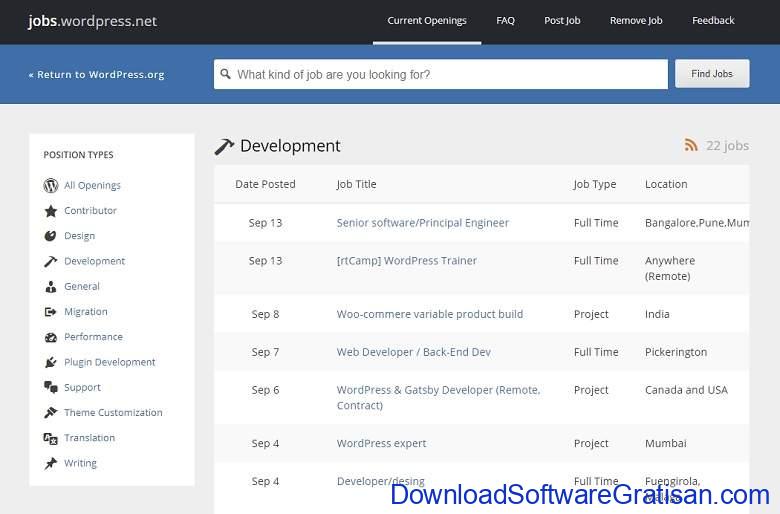
Task: Select the Migration category link
Action: point(86,311)
